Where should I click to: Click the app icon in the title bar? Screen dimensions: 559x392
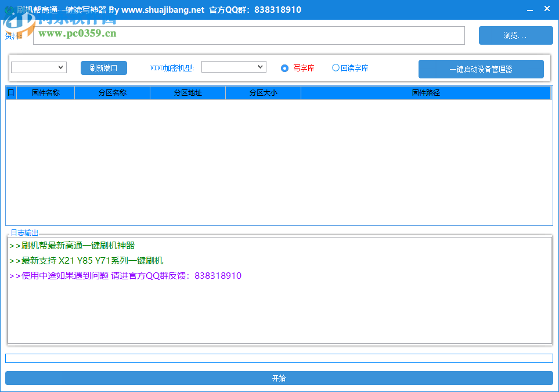pyautogui.click(x=9, y=10)
